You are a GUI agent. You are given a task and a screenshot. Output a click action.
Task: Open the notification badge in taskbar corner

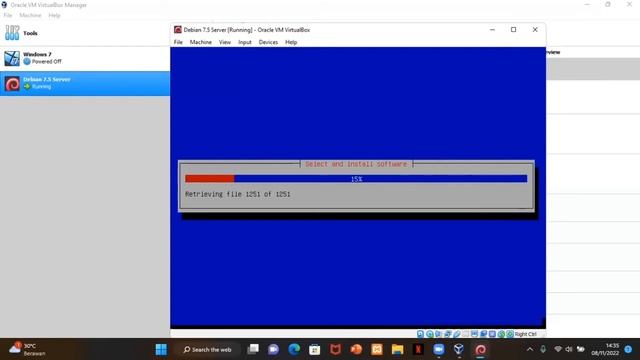pyautogui.click(x=629, y=349)
